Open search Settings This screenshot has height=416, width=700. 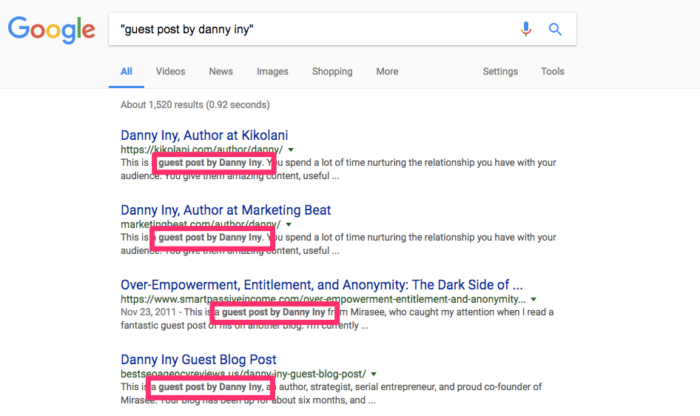(x=500, y=71)
